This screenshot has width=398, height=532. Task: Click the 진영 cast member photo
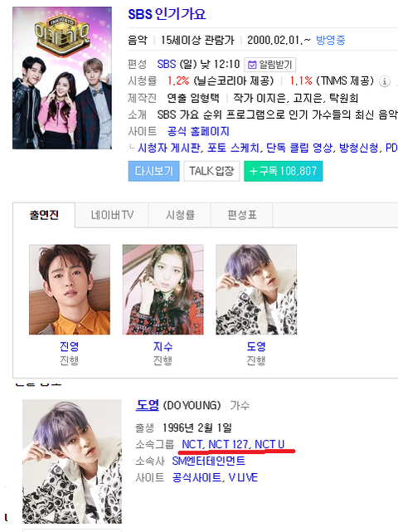coord(70,290)
